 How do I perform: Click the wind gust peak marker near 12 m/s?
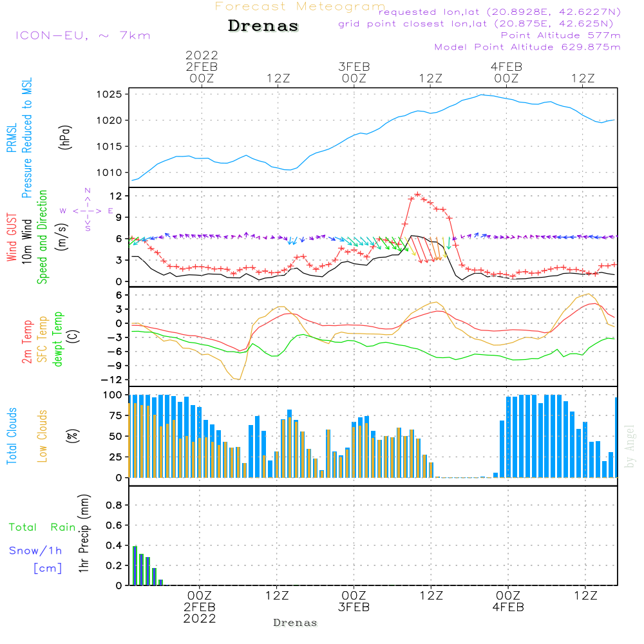(x=418, y=194)
